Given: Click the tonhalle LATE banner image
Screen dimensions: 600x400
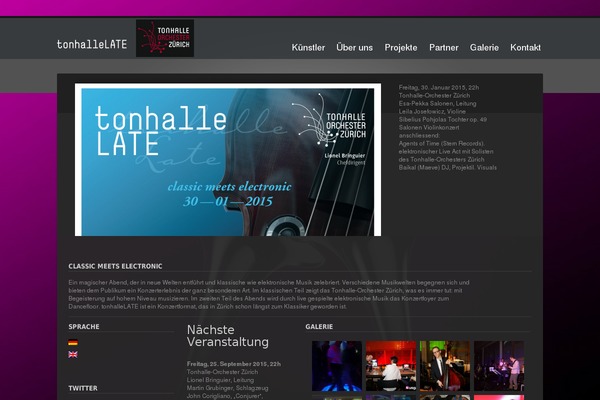Looking at the screenshot, I should pos(228,160).
